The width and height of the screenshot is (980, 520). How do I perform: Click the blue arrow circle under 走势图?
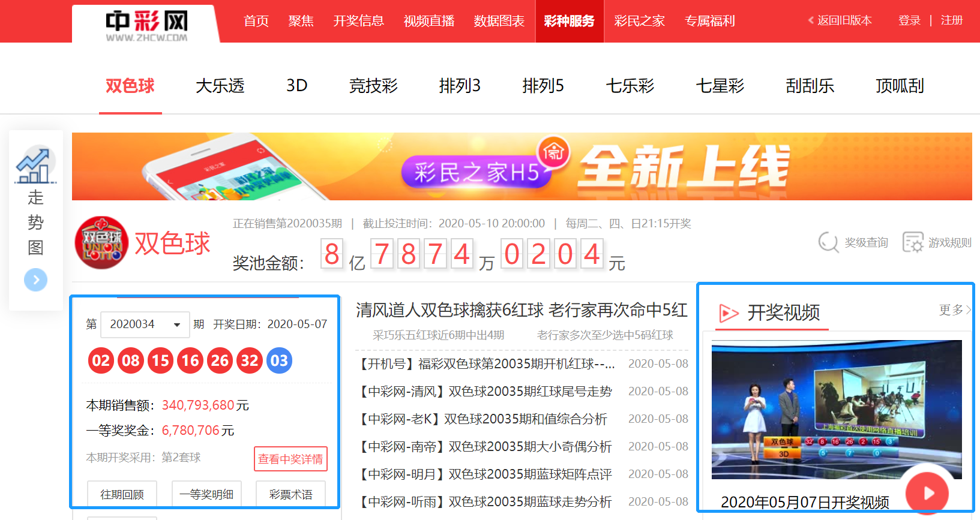point(35,279)
